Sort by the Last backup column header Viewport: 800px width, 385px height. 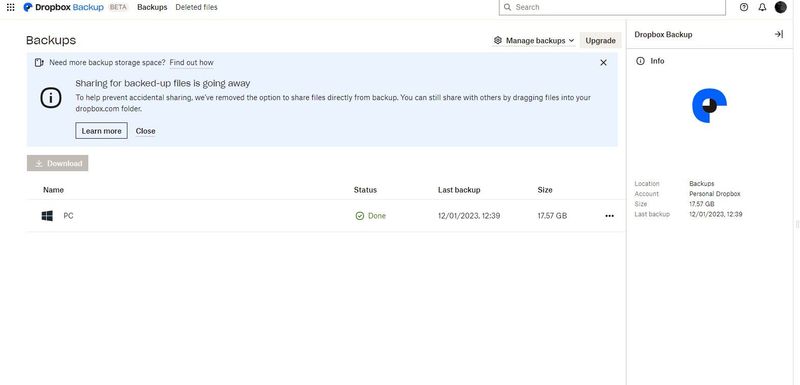459,190
